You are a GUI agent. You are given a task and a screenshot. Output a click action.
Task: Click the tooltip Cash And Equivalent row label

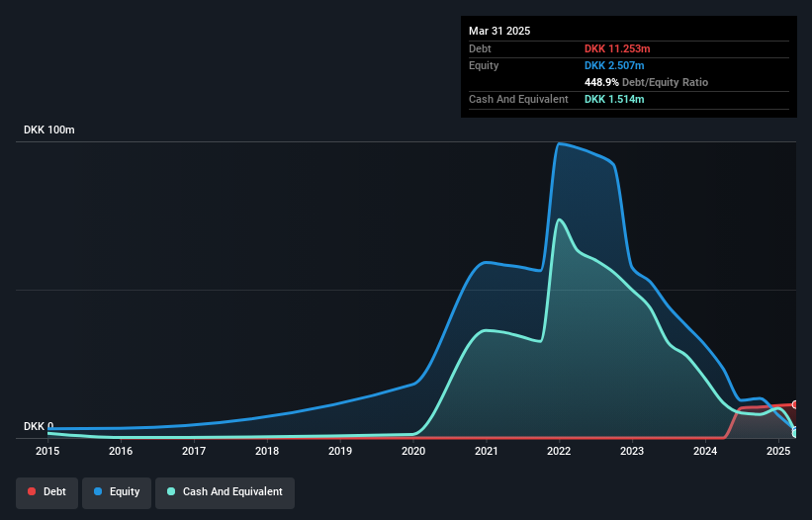(x=518, y=99)
